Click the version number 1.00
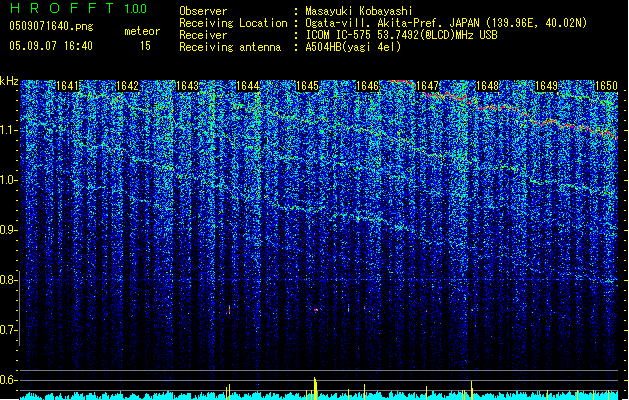The width and height of the screenshot is (629, 400). (135, 9)
